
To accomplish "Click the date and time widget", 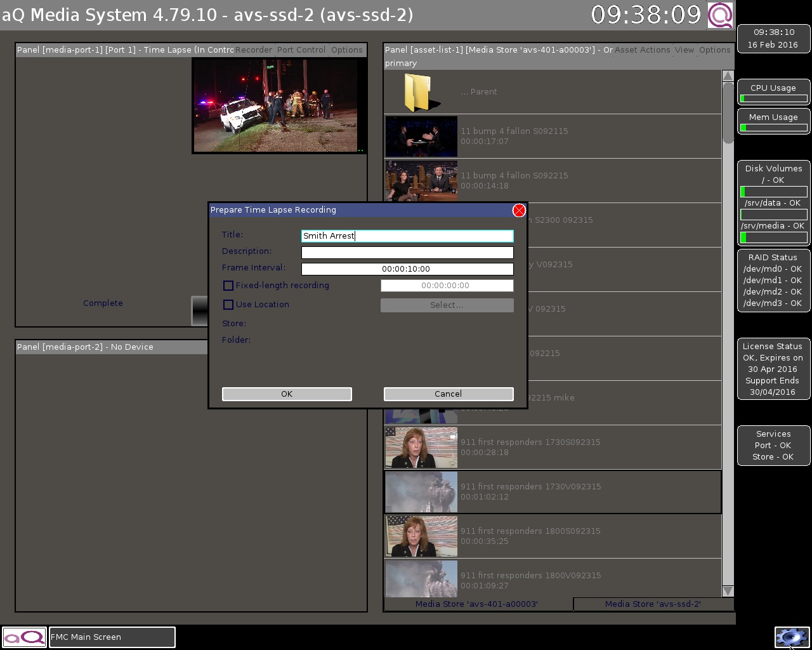I will click(773, 39).
